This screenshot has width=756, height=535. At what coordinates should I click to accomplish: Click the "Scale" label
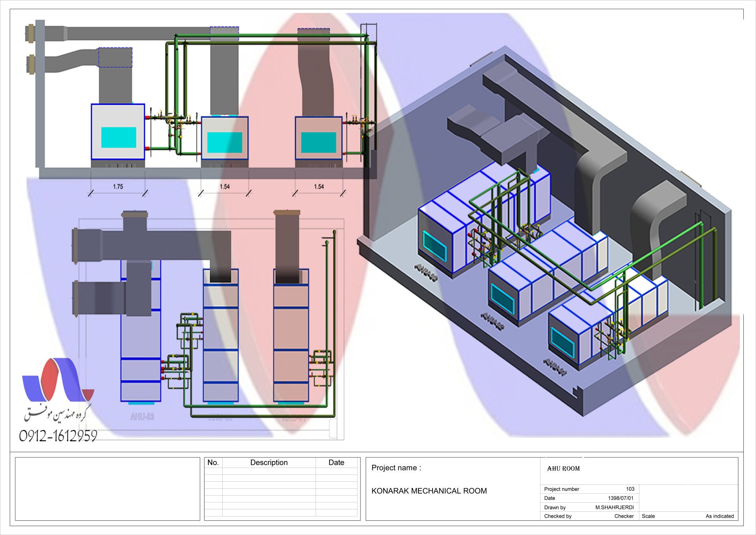pos(648,516)
